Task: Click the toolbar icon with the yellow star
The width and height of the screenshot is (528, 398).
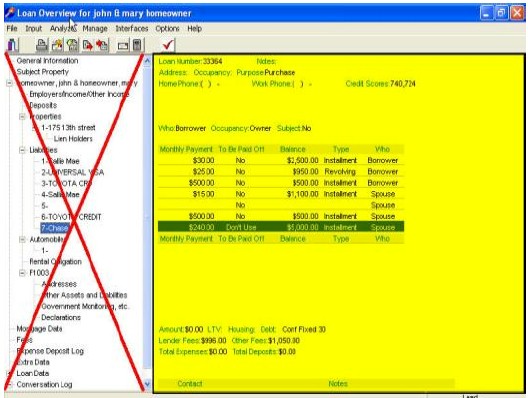Action: click(57, 45)
